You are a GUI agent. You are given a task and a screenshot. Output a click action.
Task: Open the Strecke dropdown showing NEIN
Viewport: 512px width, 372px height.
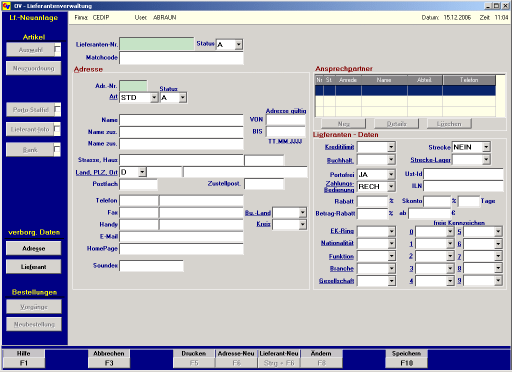(486, 147)
